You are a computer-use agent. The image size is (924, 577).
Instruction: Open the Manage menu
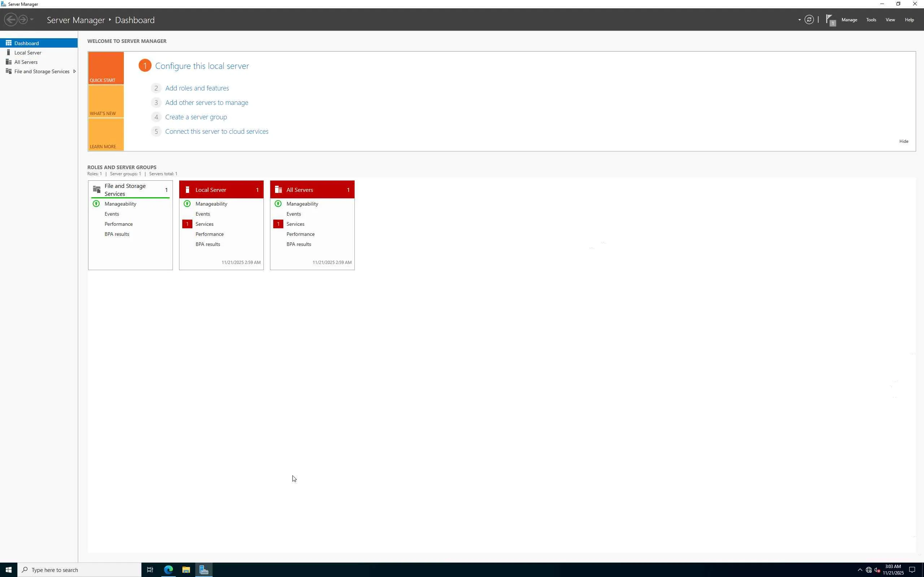click(x=849, y=20)
